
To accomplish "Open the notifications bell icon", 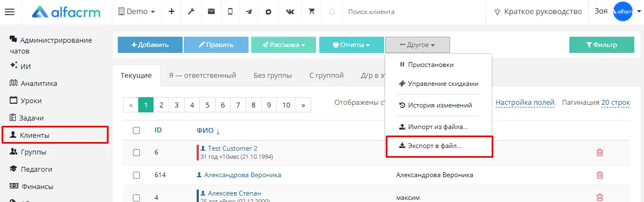I will point(332,11).
